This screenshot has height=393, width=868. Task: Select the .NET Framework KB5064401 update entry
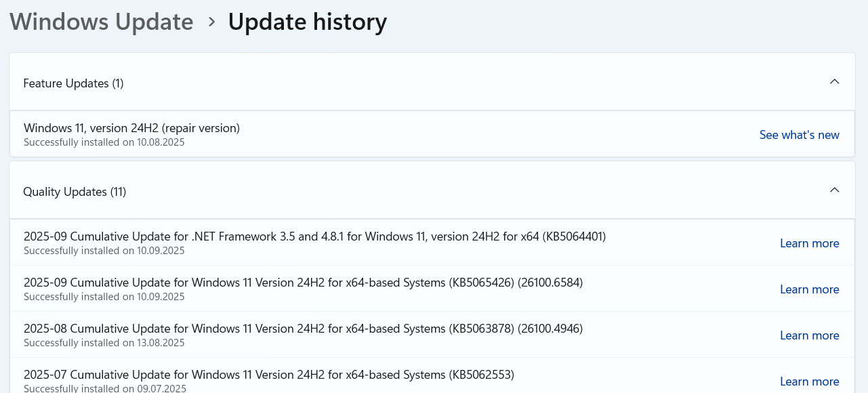coord(432,243)
